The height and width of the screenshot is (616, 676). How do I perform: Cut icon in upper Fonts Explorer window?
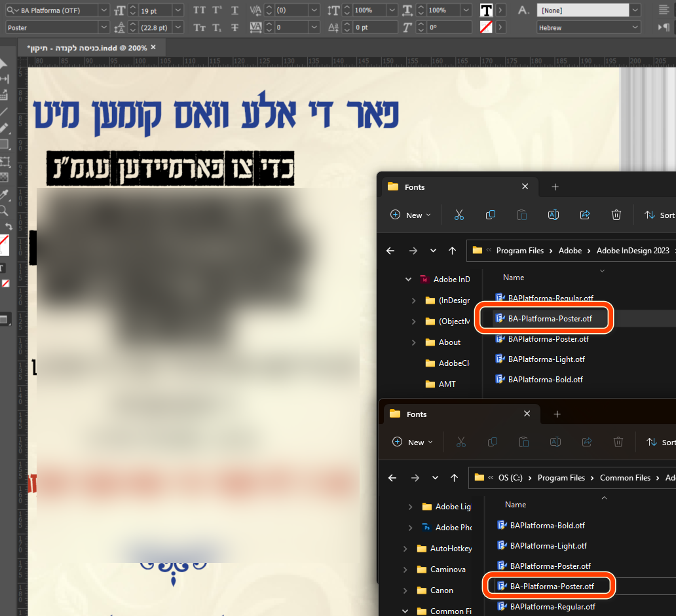(459, 215)
